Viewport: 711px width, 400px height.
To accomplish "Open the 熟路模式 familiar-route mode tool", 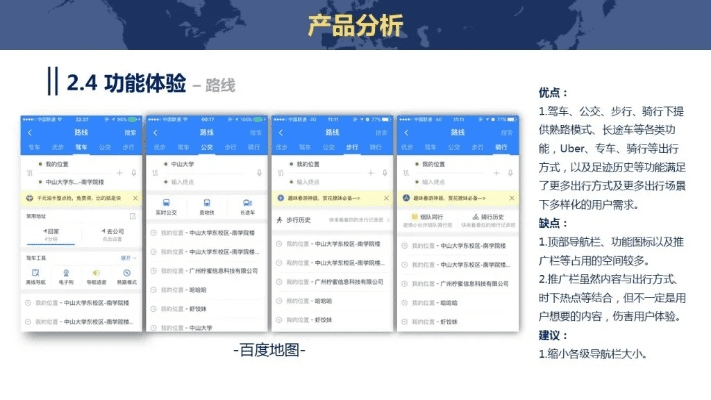I will 127,277.
